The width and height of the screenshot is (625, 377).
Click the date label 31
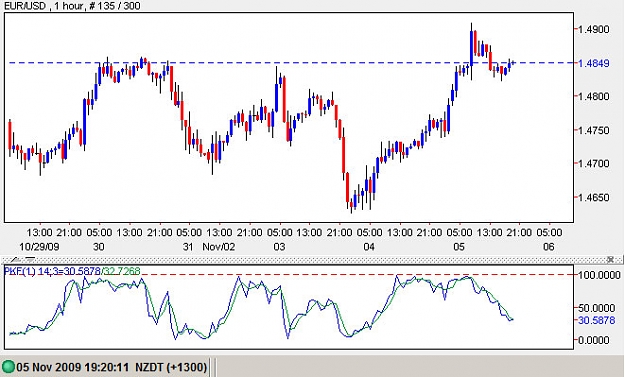point(188,247)
